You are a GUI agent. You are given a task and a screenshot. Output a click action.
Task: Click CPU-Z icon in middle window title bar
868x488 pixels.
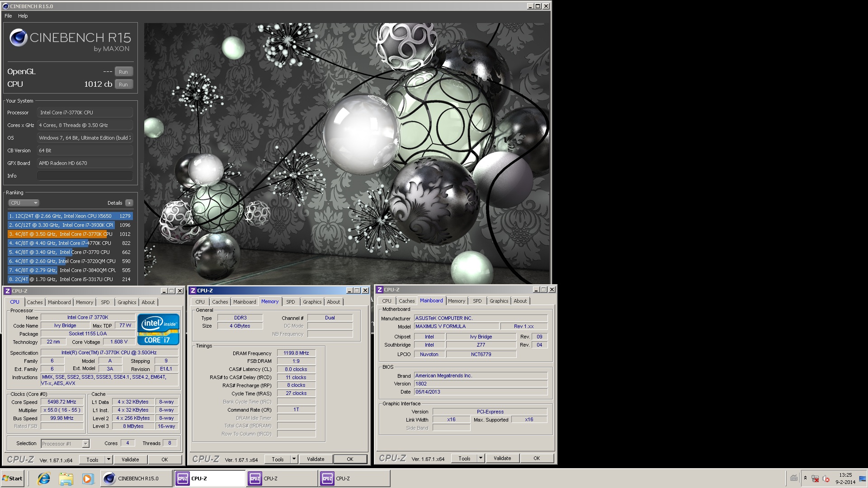click(x=193, y=291)
